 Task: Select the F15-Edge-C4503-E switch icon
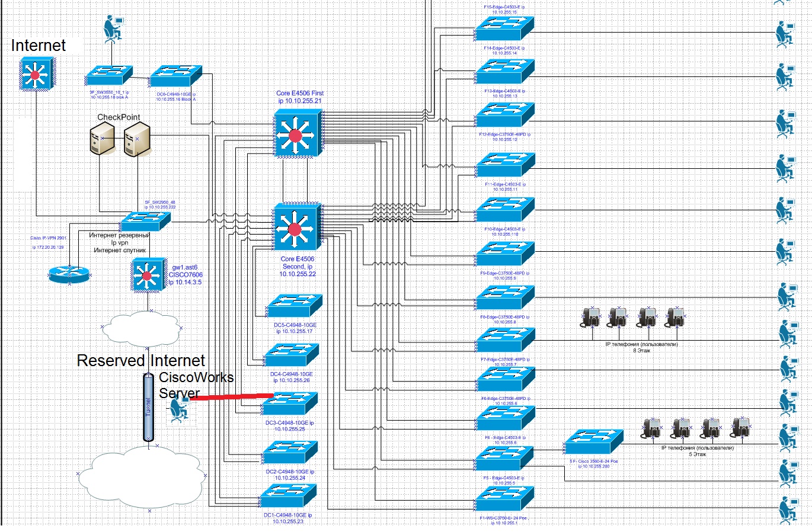click(505, 28)
